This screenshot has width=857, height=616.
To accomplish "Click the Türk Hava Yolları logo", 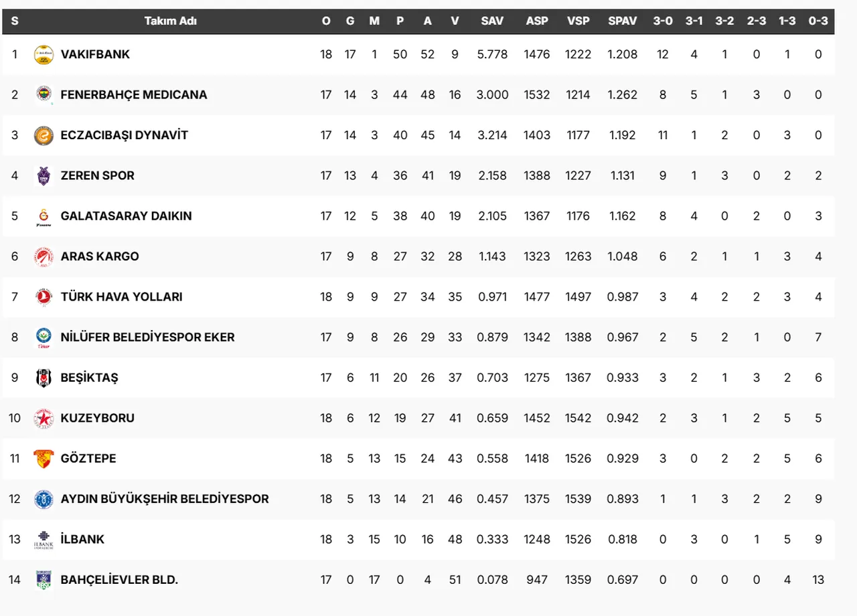I will (x=44, y=297).
